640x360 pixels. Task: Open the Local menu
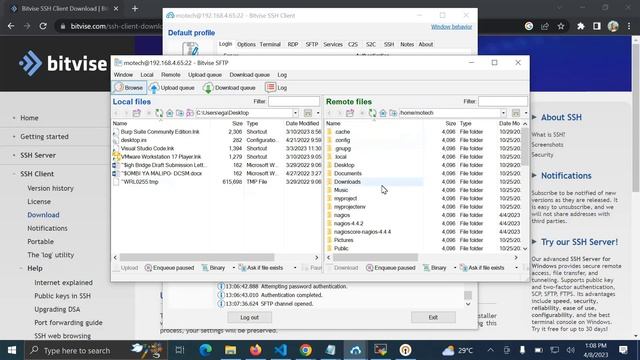pyautogui.click(x=147, y=75)
